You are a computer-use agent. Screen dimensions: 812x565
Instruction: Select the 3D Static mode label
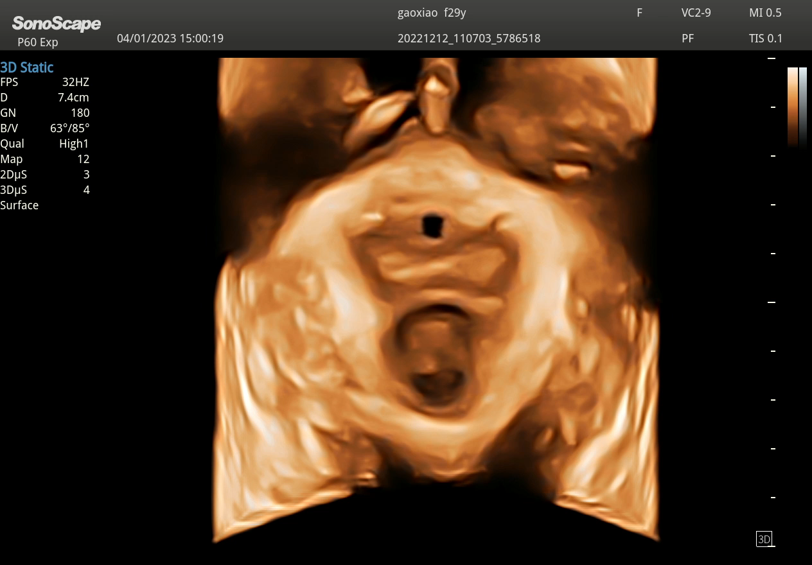pyautogui.click(x=27, y=67)
